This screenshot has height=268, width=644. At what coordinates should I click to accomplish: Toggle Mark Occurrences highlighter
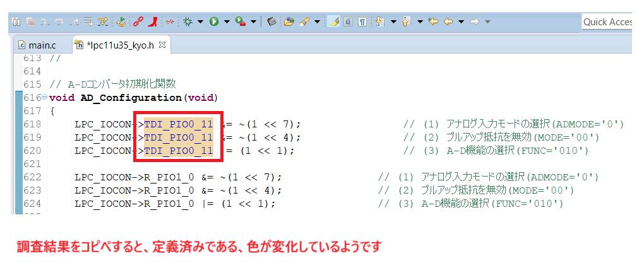[334, 21]
